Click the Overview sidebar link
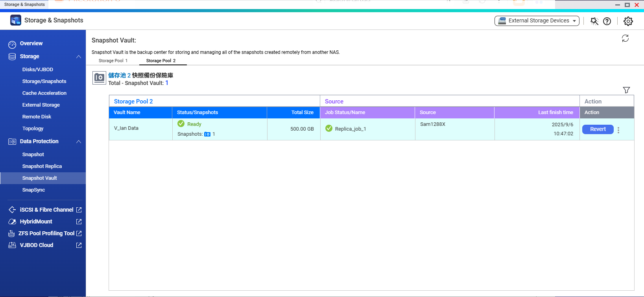644x297 pixels. [31, 43]
